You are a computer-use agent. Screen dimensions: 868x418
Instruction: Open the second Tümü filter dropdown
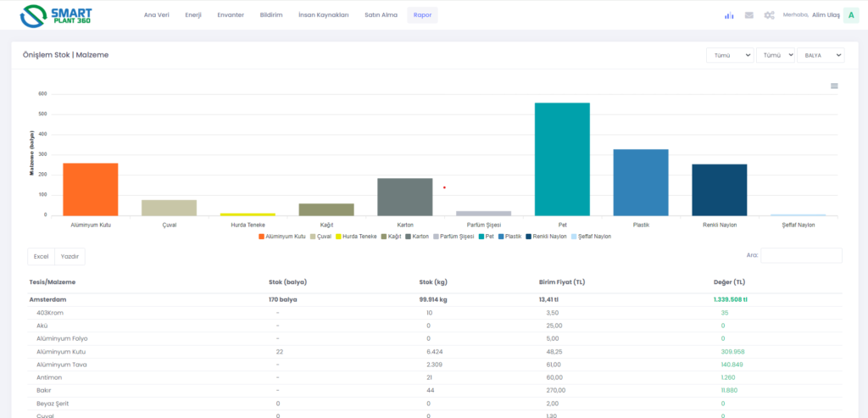pos(775,55)
